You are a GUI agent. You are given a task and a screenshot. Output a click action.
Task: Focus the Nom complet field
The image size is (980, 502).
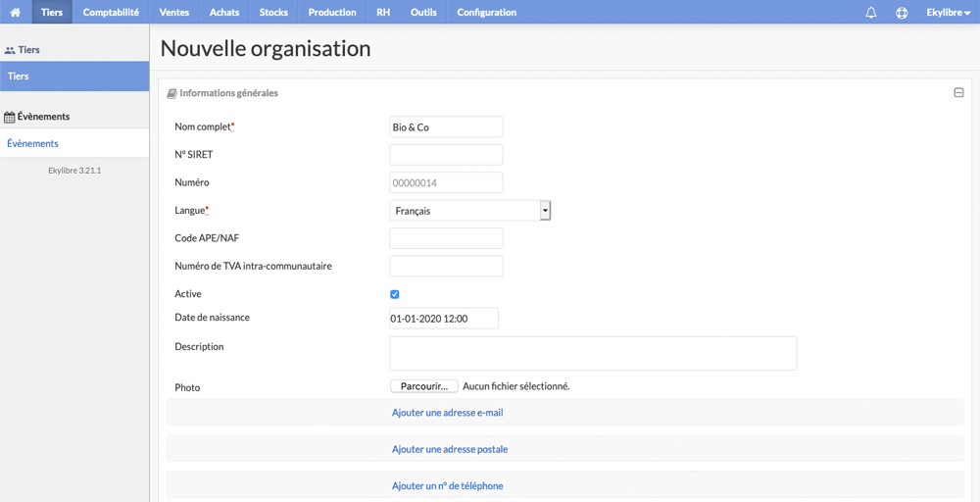tap(446, 126)
